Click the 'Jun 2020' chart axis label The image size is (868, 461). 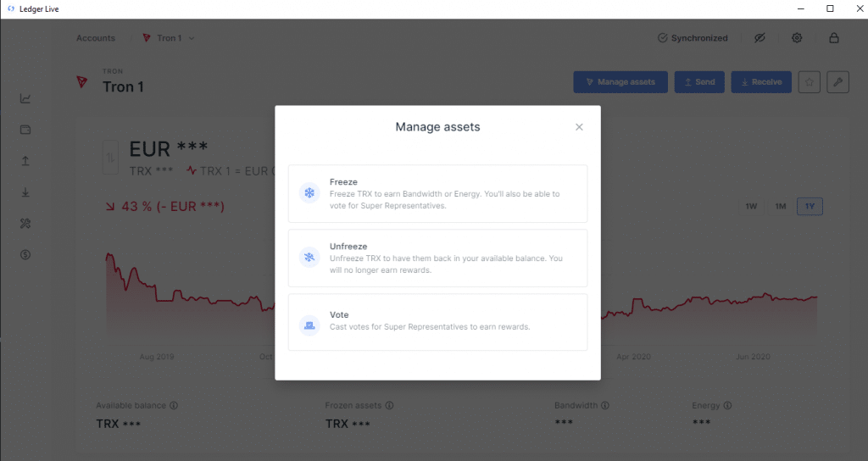click(753, 357)
